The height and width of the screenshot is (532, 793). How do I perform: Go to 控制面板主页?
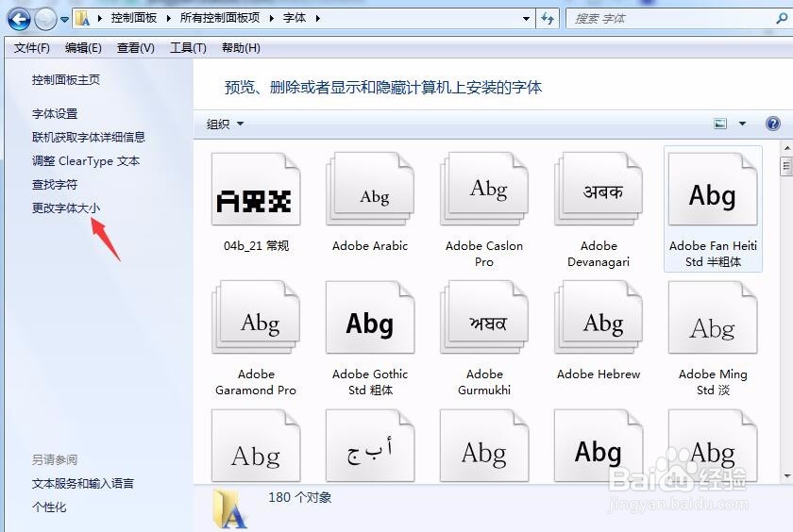click(x=66, y=80)
